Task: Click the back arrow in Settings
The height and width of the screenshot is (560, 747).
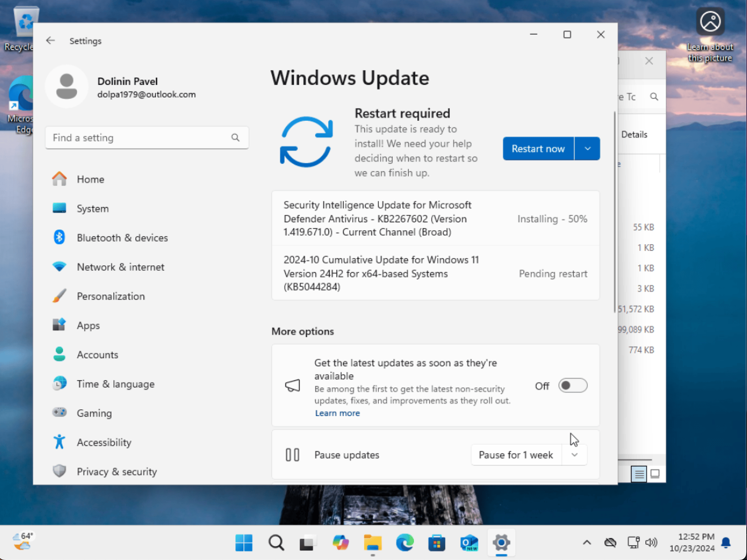Action: [50, 41]
